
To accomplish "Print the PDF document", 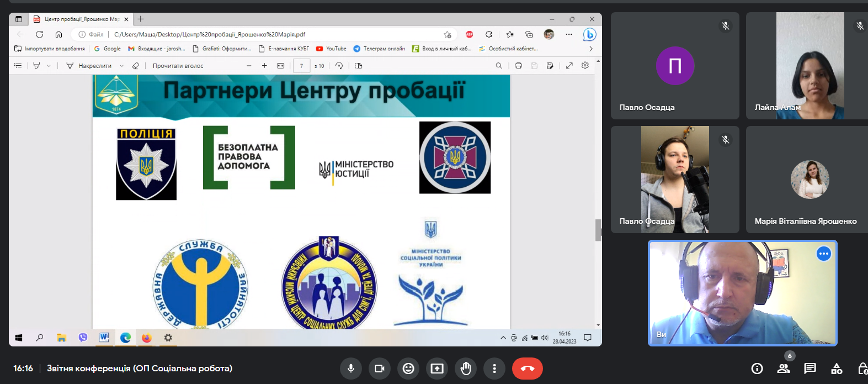I will [518, 66].
